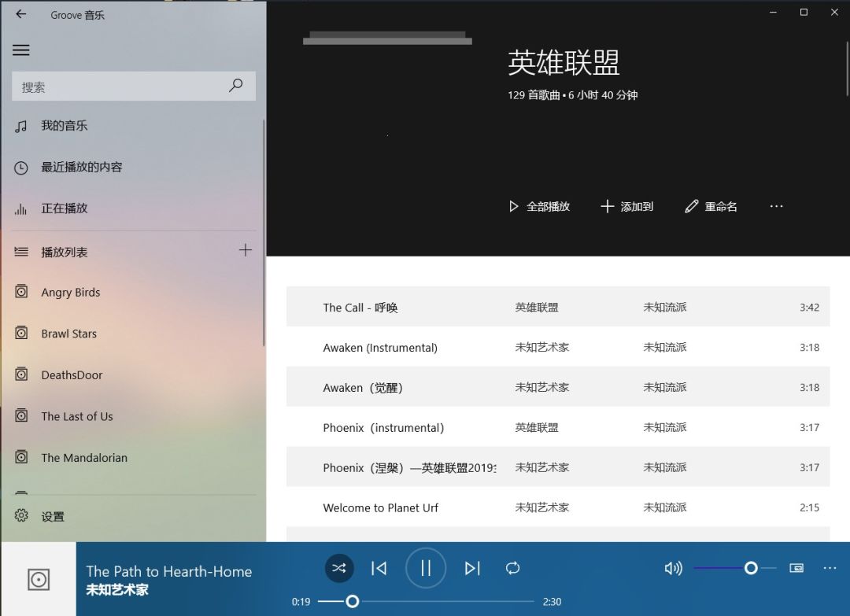Click the back arrow in Groove title bar
The image size is (850, 616).
[x=21, y=15]
